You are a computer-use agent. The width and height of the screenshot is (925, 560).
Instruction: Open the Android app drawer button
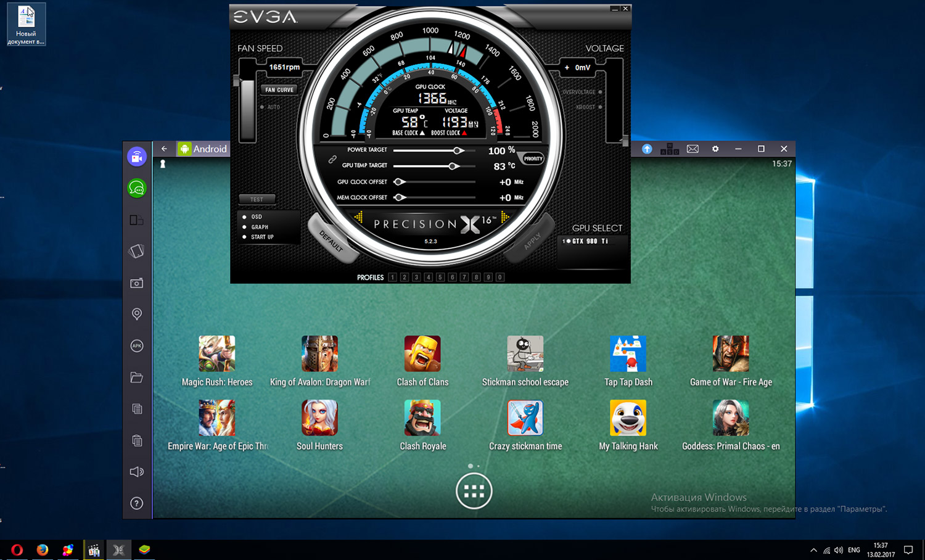pyautogui.click(x=474, y=491)
